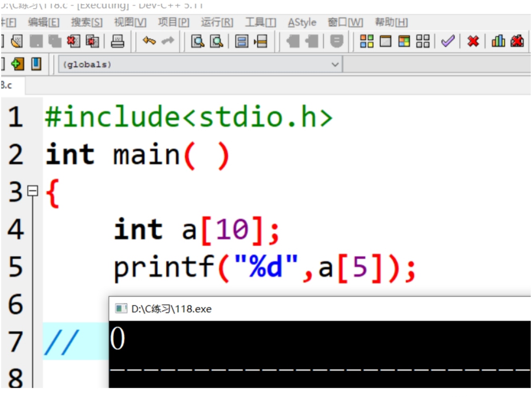The width and height of the screenshot is (532, 397).
Task: Open the 帮助[H] menu
Action: (391, 22)
